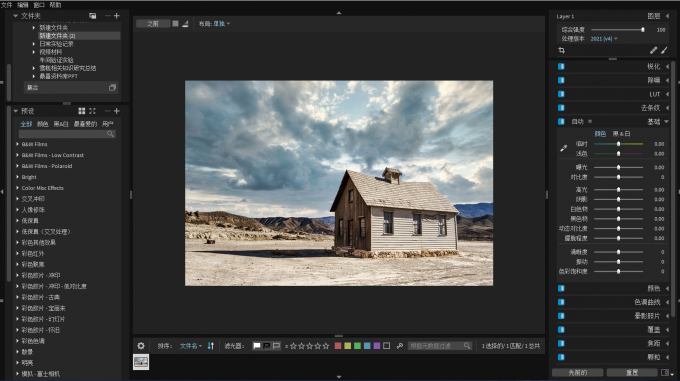Click the folder panel monitor icon
Viewport: 680px width, 381px height.
92,16
